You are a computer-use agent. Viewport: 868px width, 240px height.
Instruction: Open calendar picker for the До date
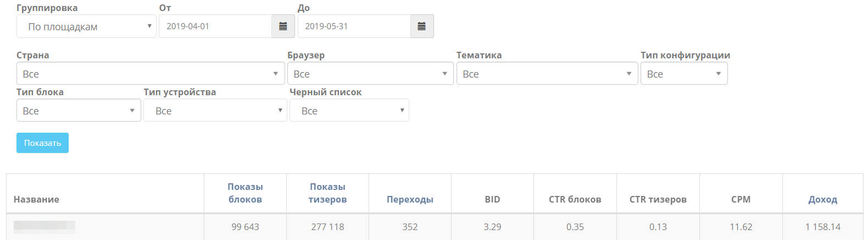pos(422,26)
